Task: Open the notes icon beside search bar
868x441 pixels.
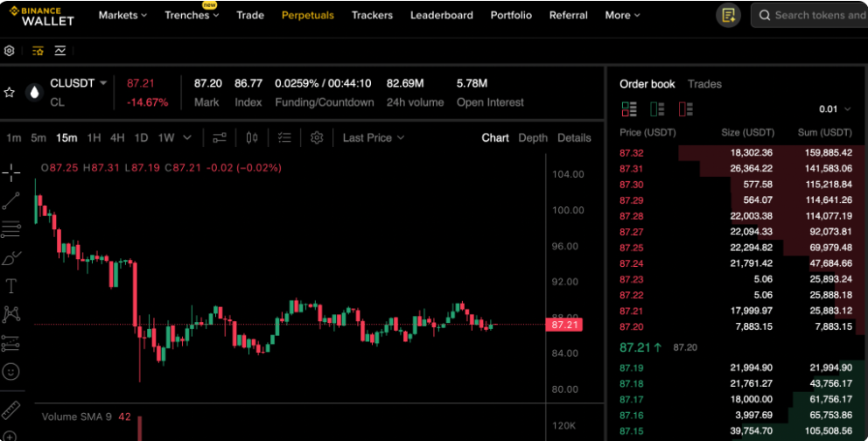Action: tap(728, 15)
